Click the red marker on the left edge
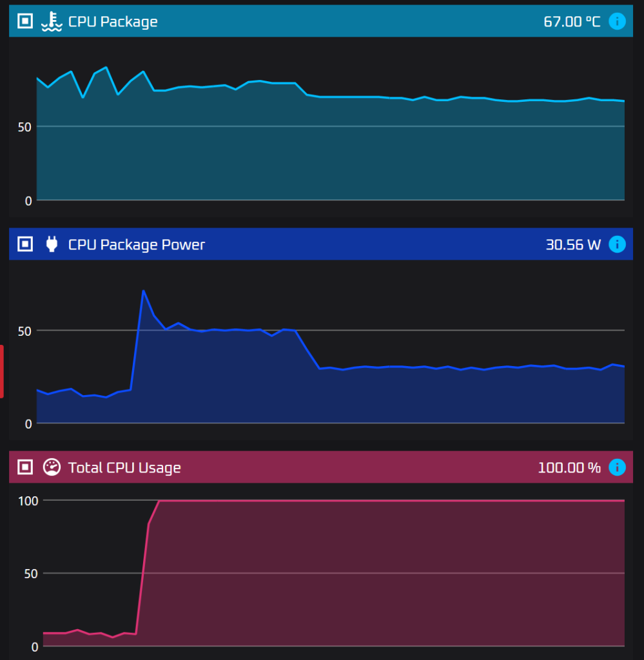The height and width of the screenshot is (660, 644). [2, 371]
